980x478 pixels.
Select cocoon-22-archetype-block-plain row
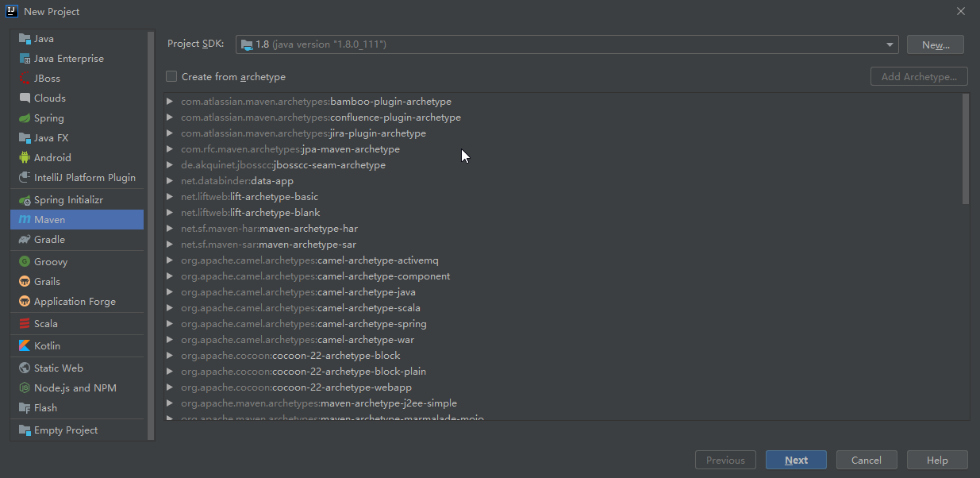563,372
